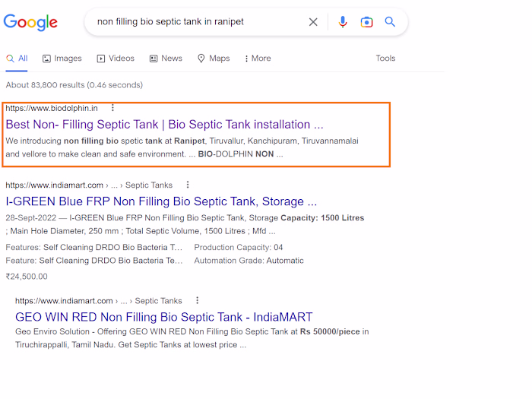This screenshot has width=532, height=399.
Task: Open the Tools options
Action: click(x=385, y=59)
